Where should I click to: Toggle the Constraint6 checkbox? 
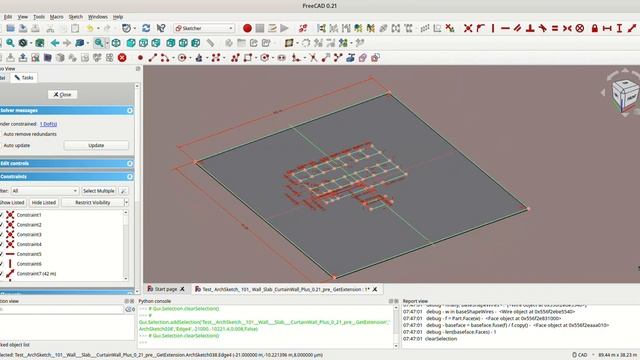(x=1, y=264)
